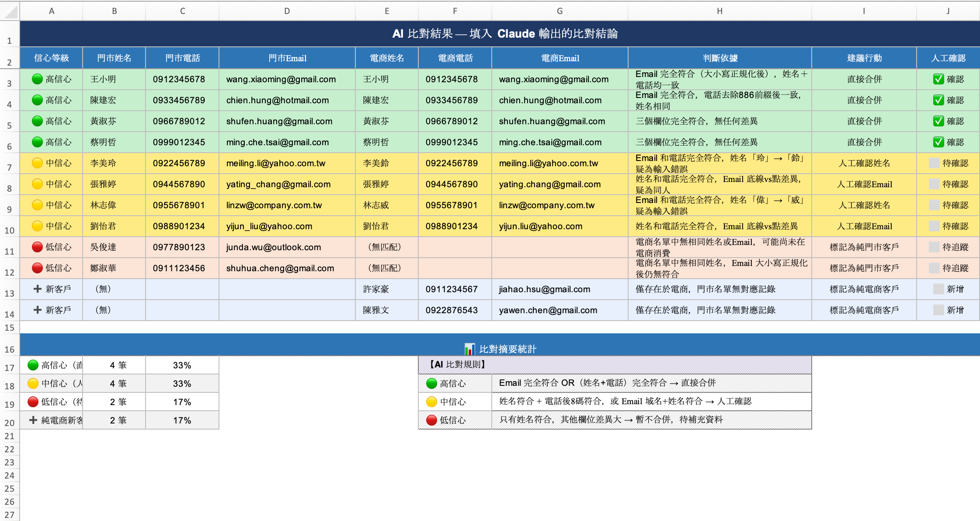Click green circle in AI rules 高信心 row

point(431,383)
